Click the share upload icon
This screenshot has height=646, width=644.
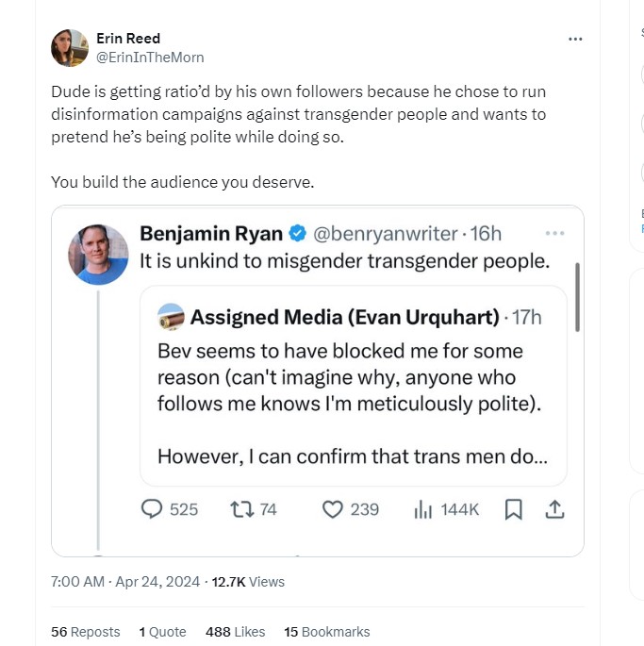coord(554,509)
